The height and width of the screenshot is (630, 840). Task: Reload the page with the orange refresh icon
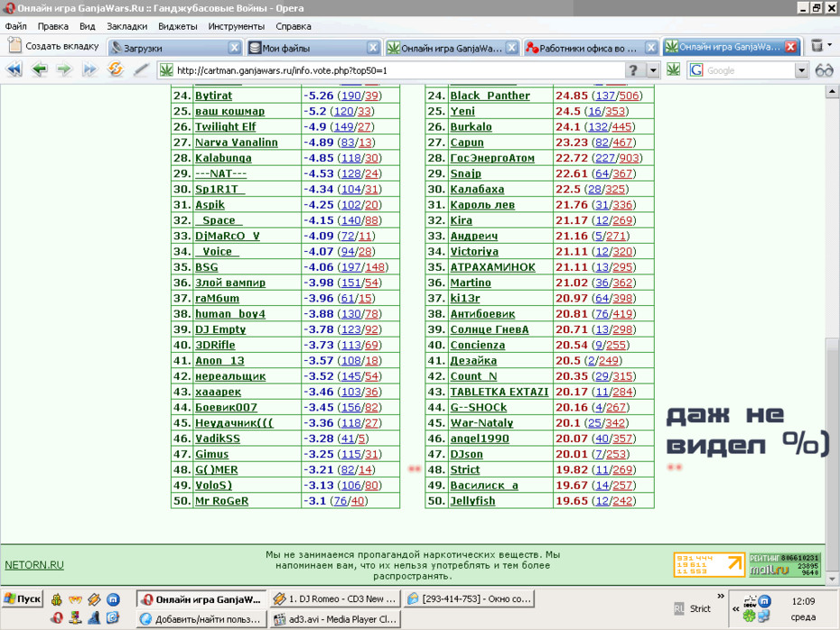coord(116,69)
